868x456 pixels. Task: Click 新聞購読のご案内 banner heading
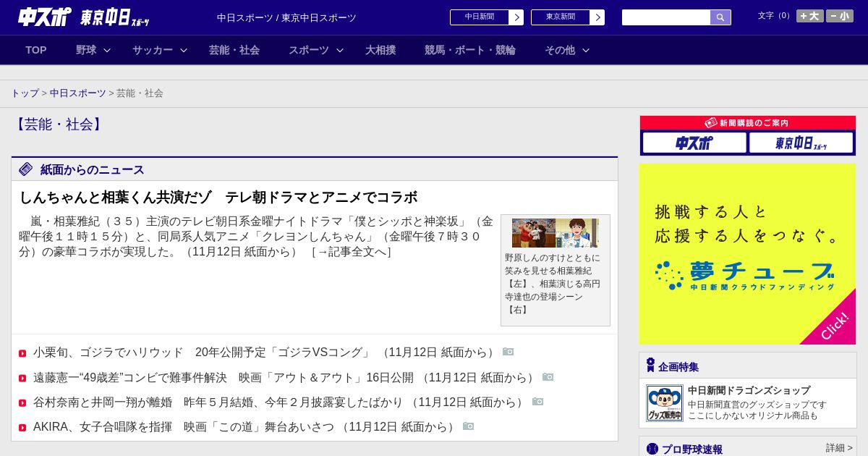pyautogui.click(x=748, y=123)
